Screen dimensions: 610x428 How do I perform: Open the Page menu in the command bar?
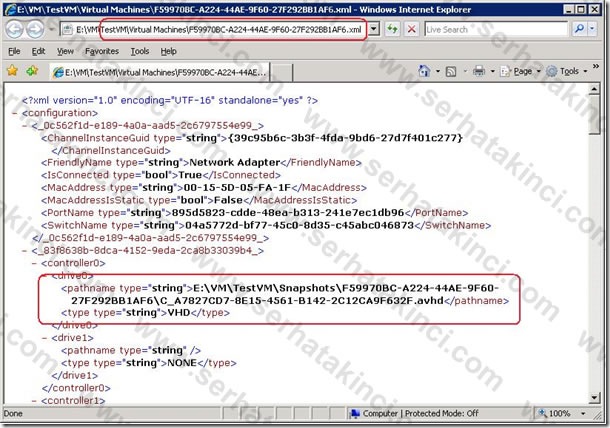(521, 72)
